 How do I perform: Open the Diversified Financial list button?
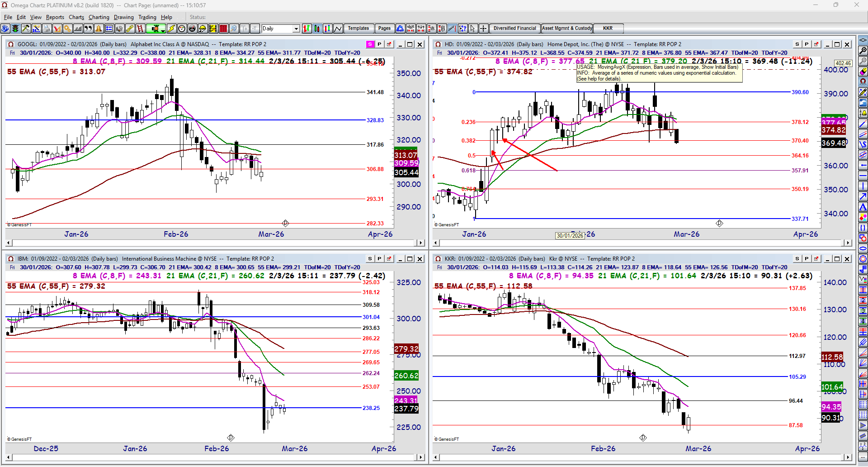click(514, 29)
